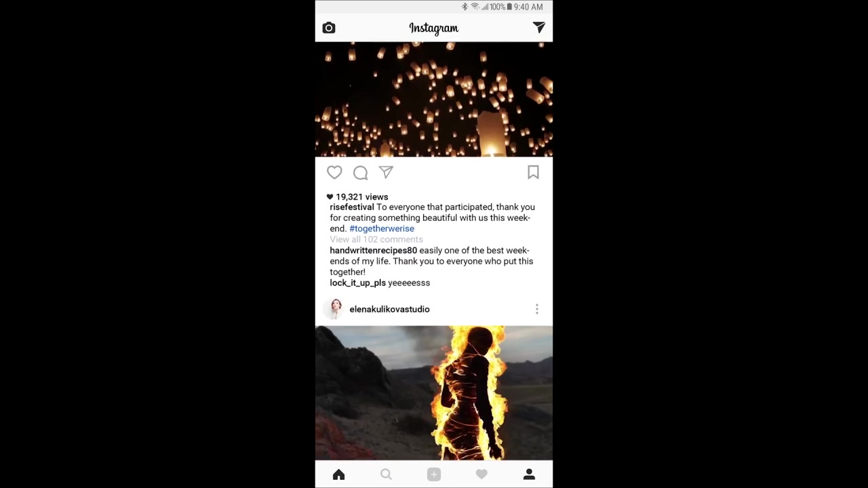Open lock_it_up_pls commenter profile

(357, 283)
